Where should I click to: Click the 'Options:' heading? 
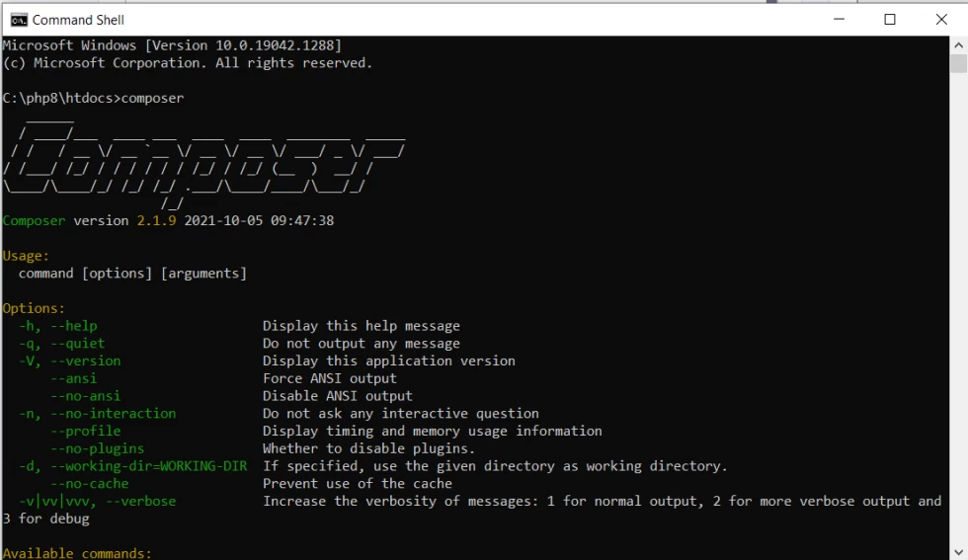click(34, 308)
